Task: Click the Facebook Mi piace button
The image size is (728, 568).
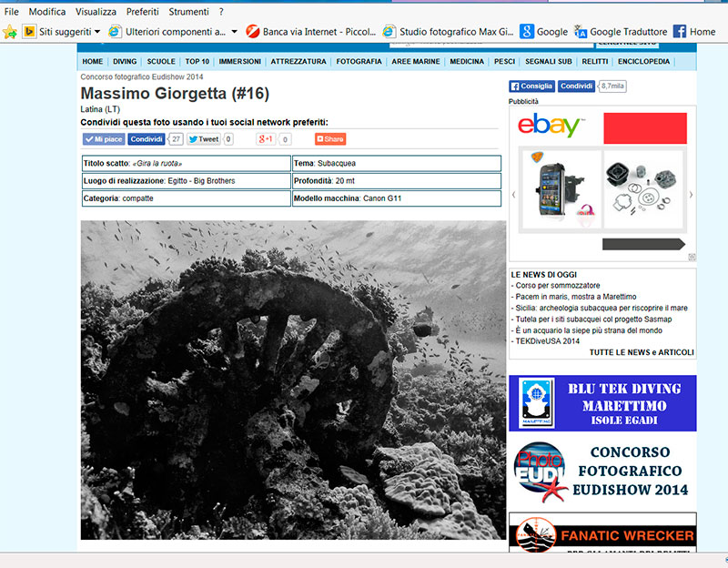Action: click(x=104, y=139)
